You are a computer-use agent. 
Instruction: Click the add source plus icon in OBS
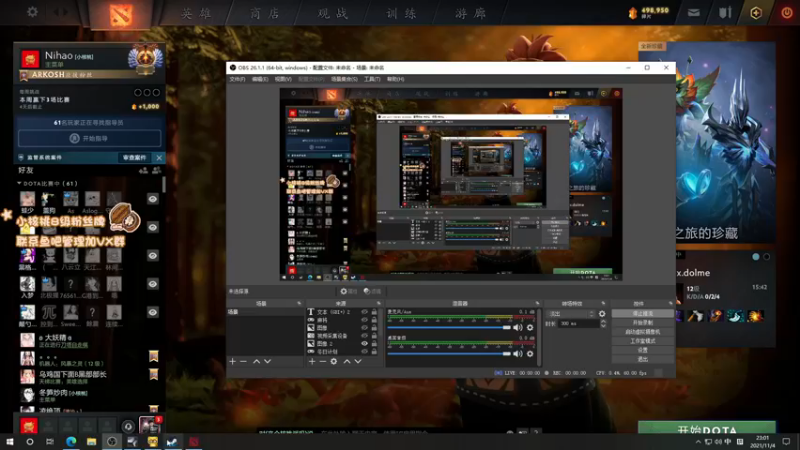(x=312, y=361)
